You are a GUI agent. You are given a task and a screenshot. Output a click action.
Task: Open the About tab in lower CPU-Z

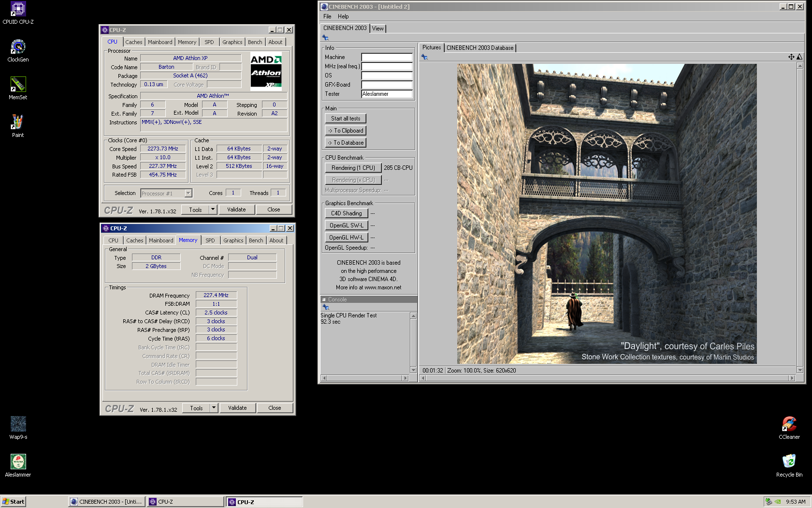(x=276, y=240)
